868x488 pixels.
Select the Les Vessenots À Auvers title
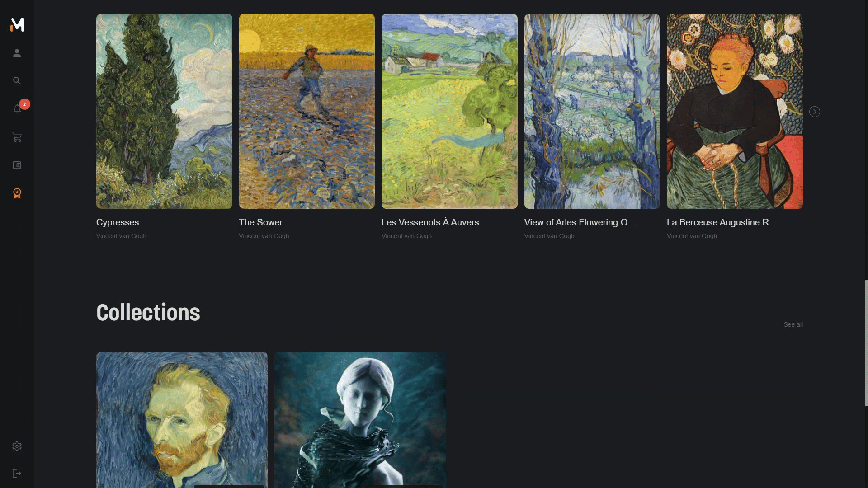[x=430, y=222]
